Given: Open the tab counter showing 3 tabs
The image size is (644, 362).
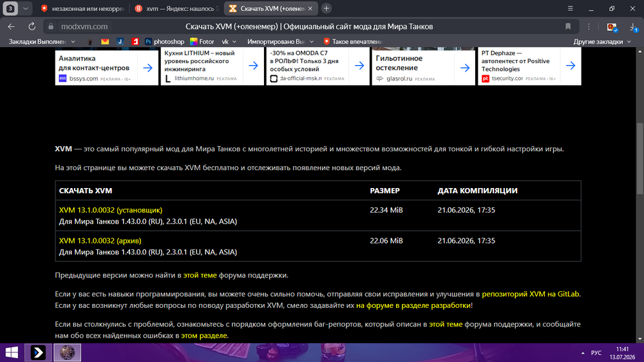Looking at the screenshot, I should point(10,8).
